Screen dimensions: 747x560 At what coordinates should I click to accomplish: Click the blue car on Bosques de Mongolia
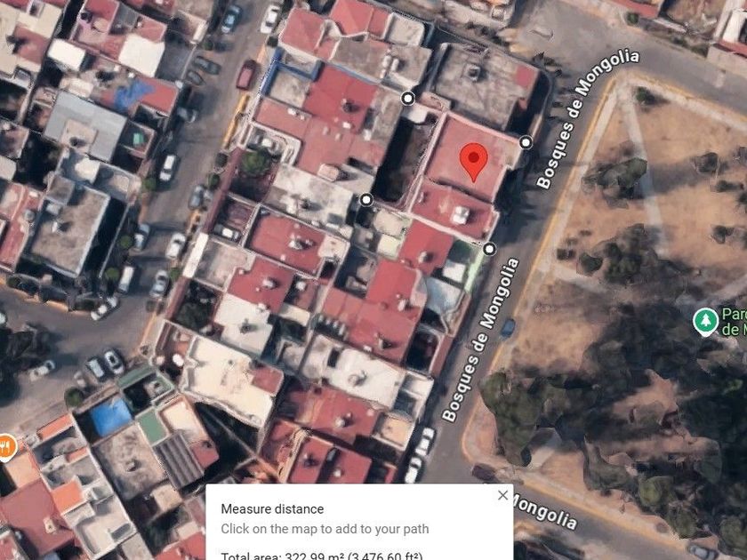[508, 328]
